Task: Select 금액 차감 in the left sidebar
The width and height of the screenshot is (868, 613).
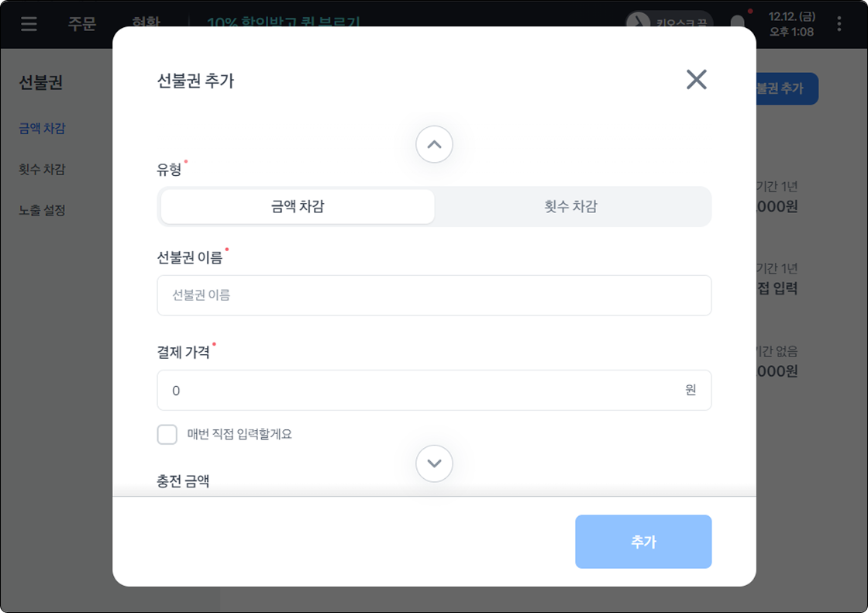Action: [x=42, y=129]
